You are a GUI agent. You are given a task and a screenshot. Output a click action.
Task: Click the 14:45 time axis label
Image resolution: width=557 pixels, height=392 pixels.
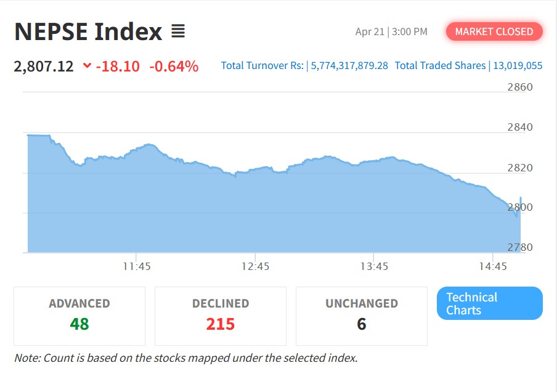(493, 266)
